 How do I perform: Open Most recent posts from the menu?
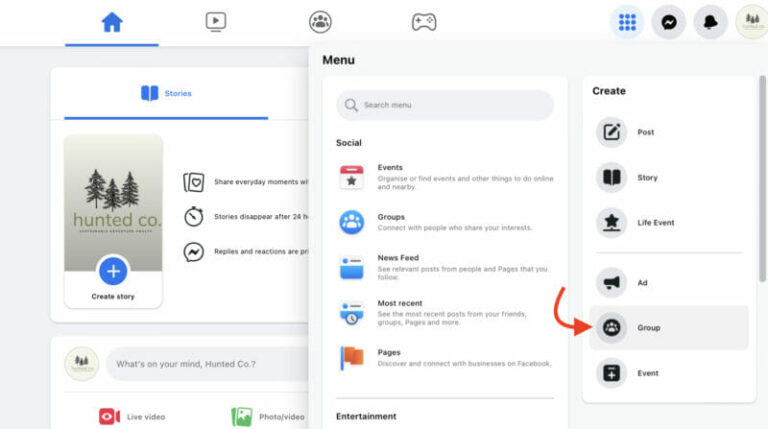pos(352,312)
